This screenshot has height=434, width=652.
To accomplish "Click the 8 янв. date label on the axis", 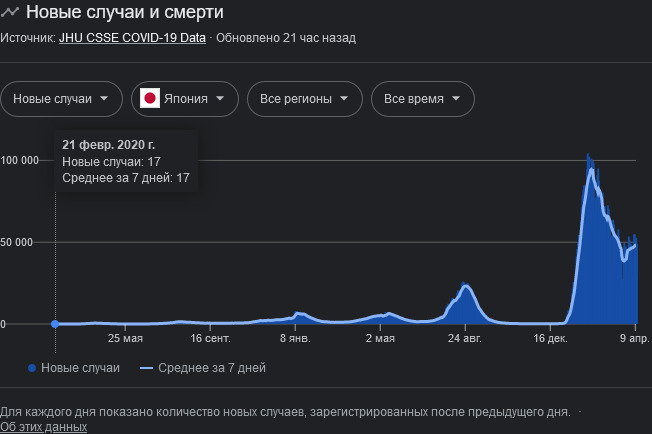I will click(x=295, y=340).
